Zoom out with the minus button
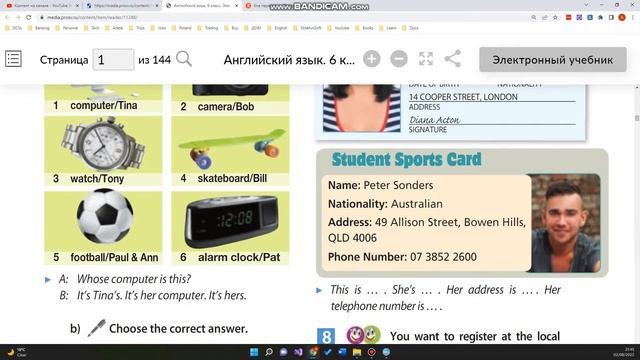This screenshot has width=640, height=360. [x=399, y=59]
